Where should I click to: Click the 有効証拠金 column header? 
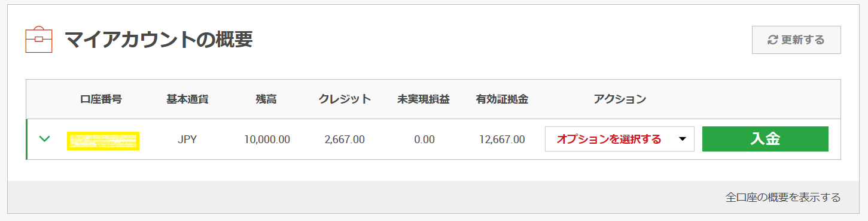tap(502, 99)
